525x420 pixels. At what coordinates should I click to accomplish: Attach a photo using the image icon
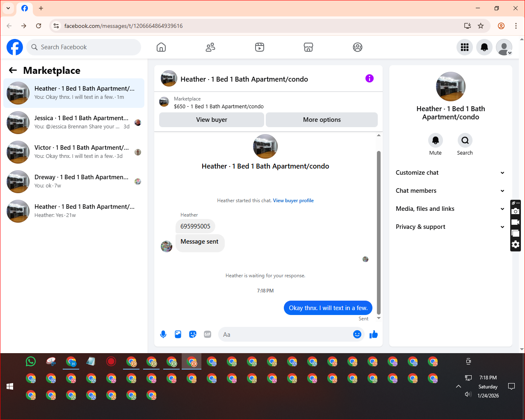(x=178, y=334)
